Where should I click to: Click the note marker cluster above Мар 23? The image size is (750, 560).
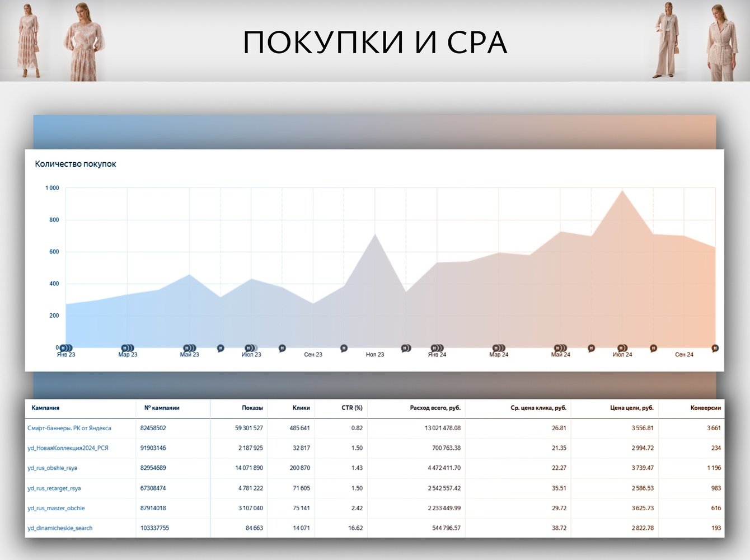[128, 348]
